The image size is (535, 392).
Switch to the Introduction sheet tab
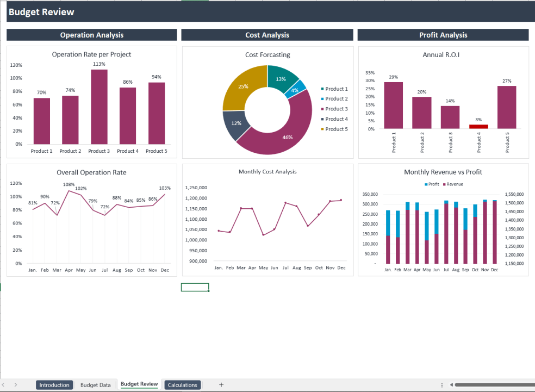[x=54, y=384]
